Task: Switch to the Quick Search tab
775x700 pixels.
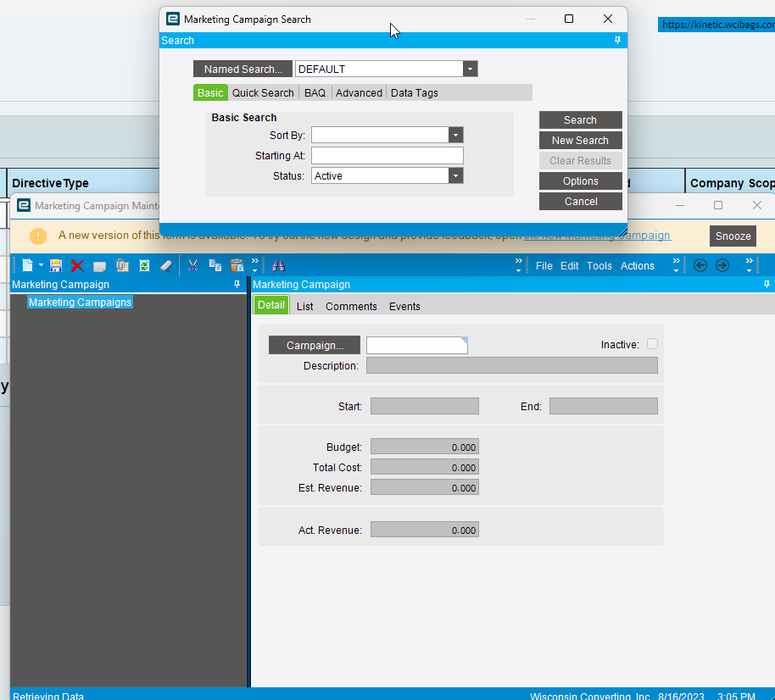Action: 263,93
